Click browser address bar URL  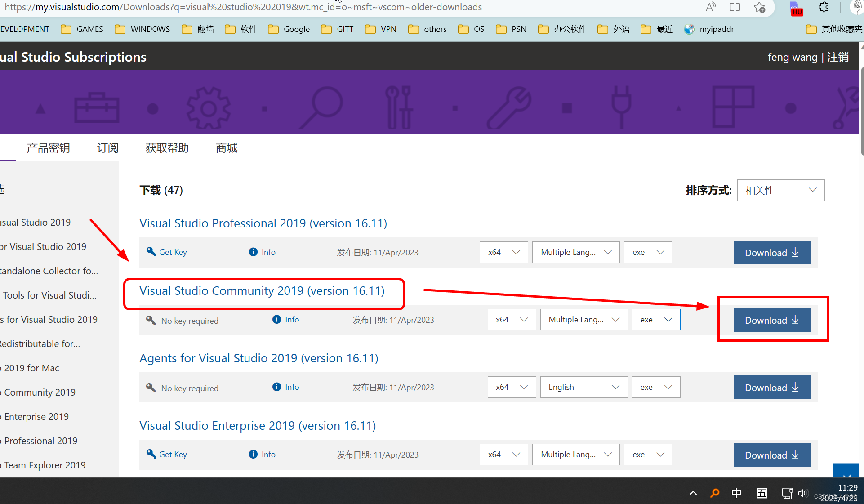point(243,7)
